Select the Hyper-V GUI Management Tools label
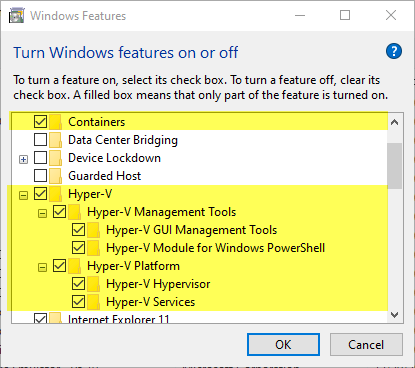415x368 pixels. (192, 230)
